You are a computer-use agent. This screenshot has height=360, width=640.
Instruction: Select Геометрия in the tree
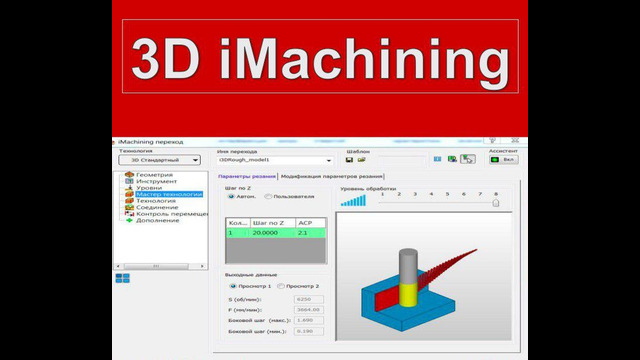pos(154,175)
